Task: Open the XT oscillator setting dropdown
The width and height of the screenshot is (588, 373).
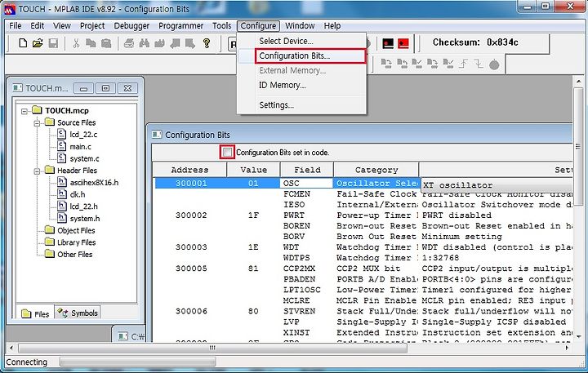Action: [x=497, y=185]
